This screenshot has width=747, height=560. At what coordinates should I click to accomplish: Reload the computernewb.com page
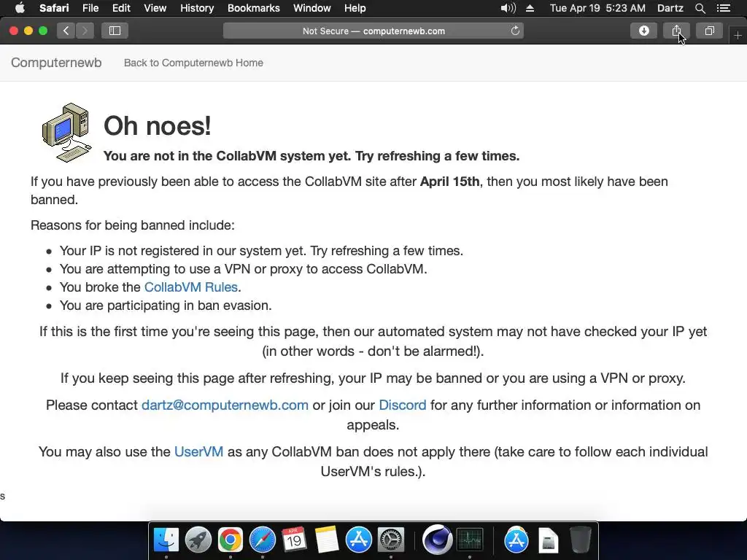[x=515, y=31]
